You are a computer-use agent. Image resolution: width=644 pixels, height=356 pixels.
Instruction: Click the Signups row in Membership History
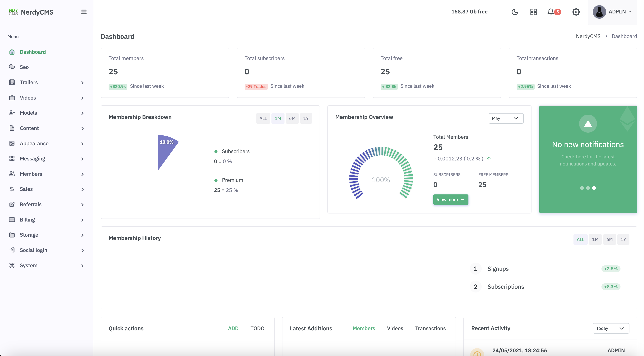[x=545, y=269]
